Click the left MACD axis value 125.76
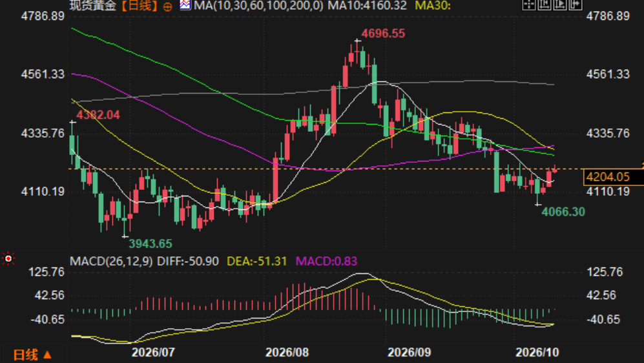 coord(47,272)
